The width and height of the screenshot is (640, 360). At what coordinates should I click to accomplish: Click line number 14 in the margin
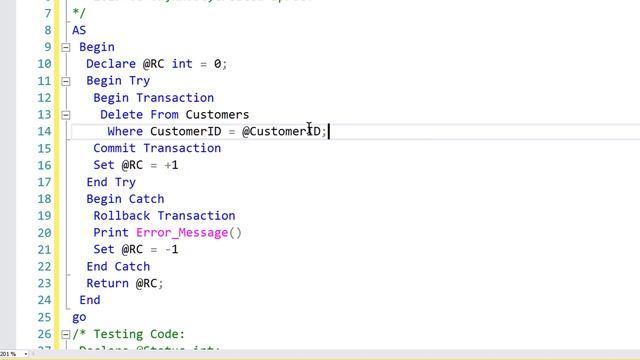point(44,131)
